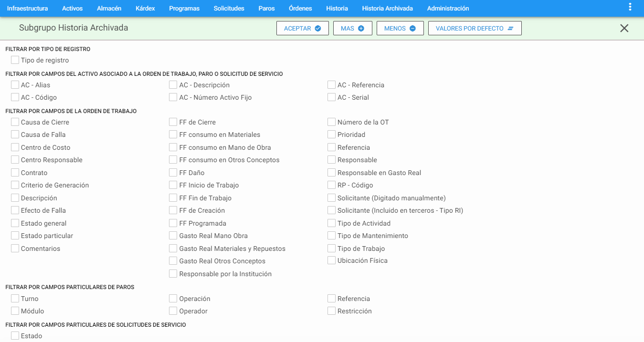
Task: Tick the AC - Descripción checkbox
Action: point(173,85)
